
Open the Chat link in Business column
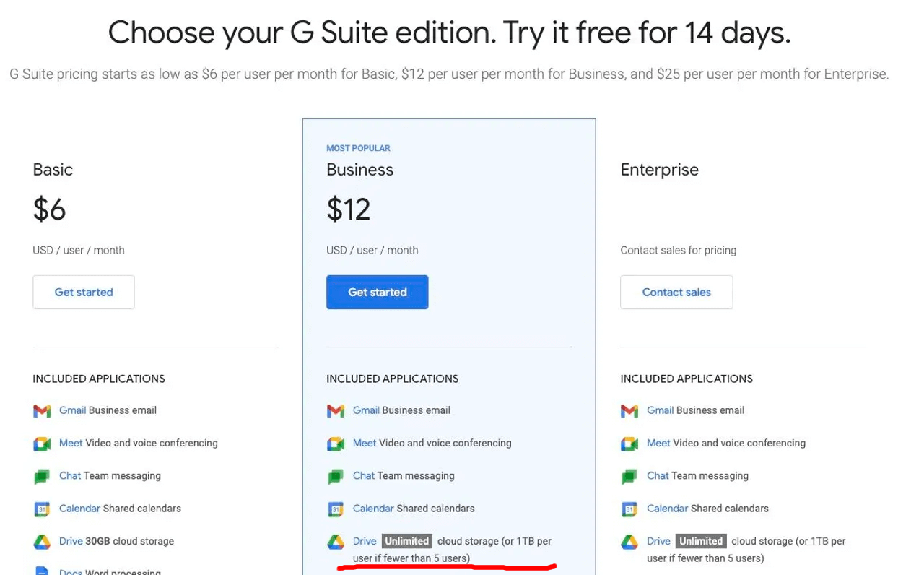[x=364, y=475]
